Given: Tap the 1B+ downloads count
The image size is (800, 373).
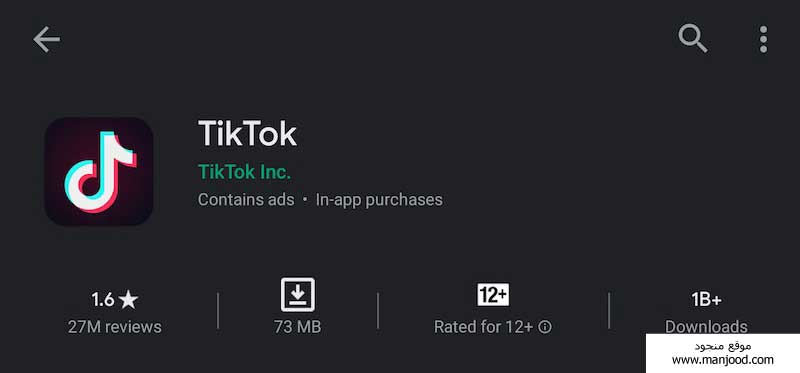Looking at the screenshot, I should click(x=706, y=300).
